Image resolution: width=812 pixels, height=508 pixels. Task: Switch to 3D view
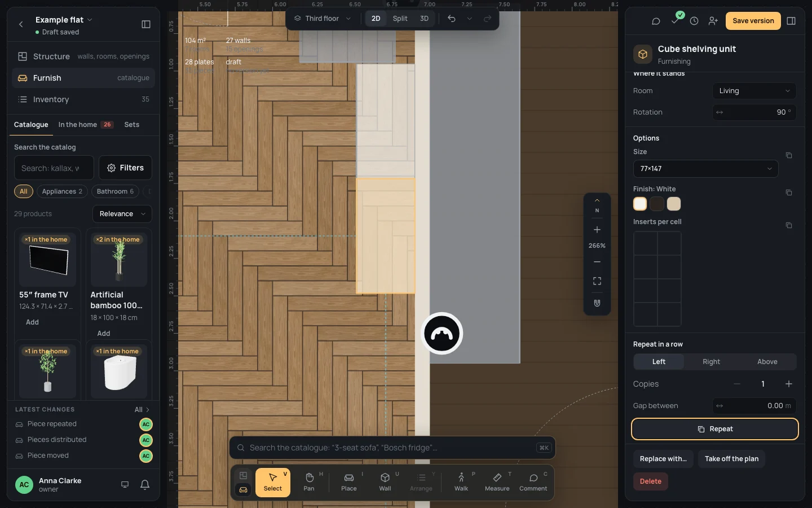[x=424, y=19]
